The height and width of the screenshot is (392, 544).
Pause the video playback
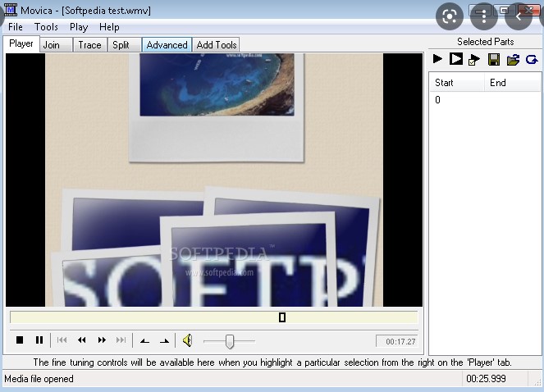click(39, 340)
